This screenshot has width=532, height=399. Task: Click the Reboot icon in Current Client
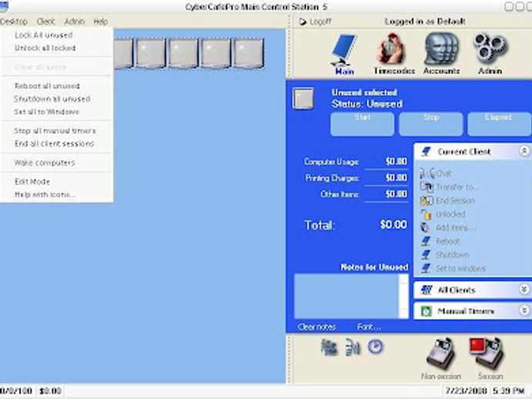[x=426, y=241]
